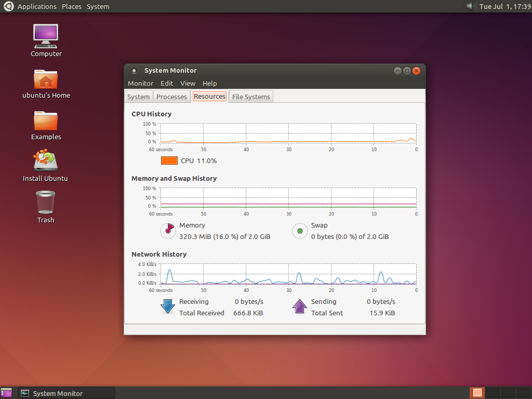Click the Ubuntu logo in top panel

point(8,6)
